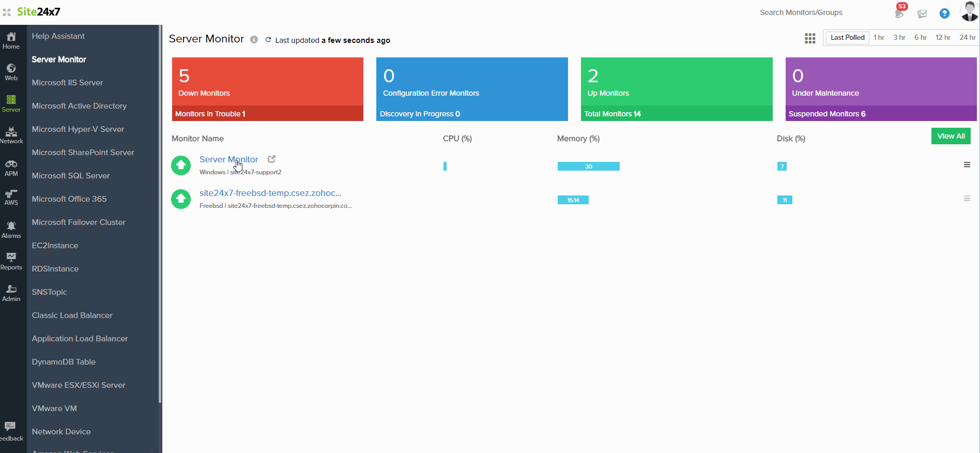Select Server Monitor in the side menu
980x453 pixels.
(59, 59)
